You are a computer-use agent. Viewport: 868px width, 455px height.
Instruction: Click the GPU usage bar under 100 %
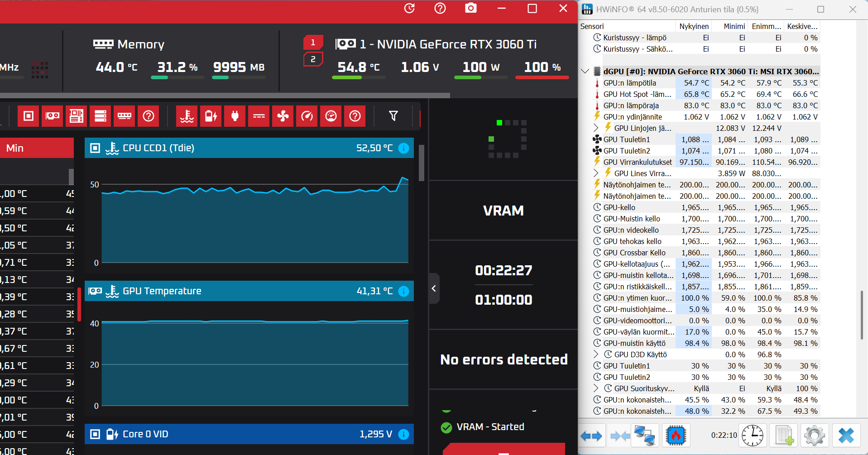point(542,78)
